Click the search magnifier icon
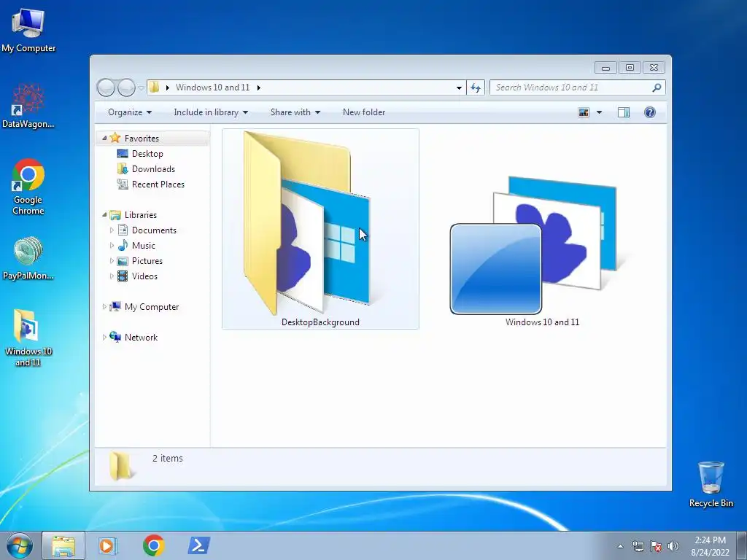Image resolution: width=747 pixels, height=560 pixels. click(657, 87)
